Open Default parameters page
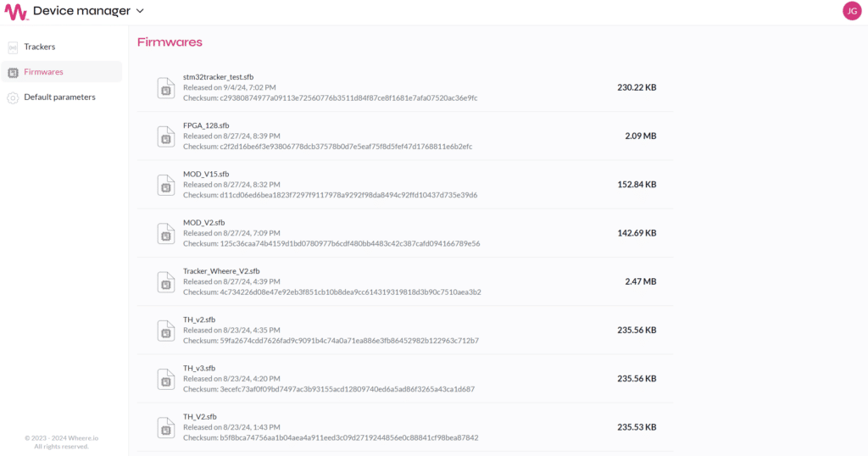This screenshot has height=456, width=868. (61, 97)
